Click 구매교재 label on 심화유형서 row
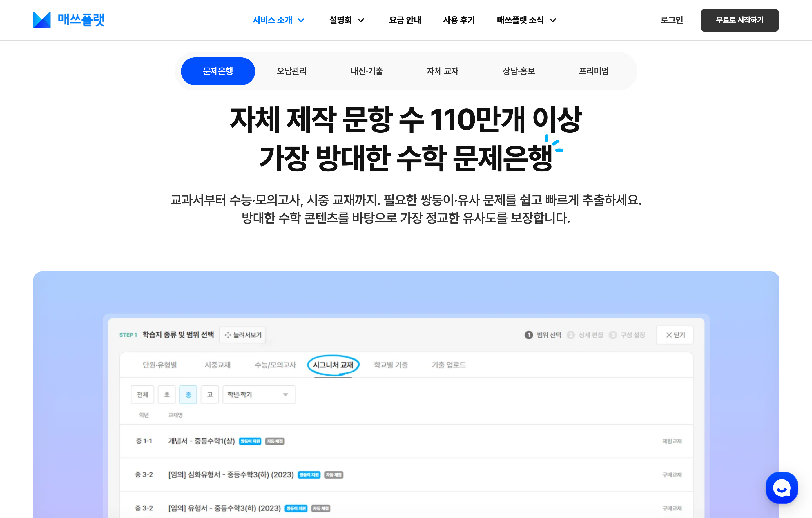Image resolution: width=812 pixels, height=518 pixels. [672, 475]
